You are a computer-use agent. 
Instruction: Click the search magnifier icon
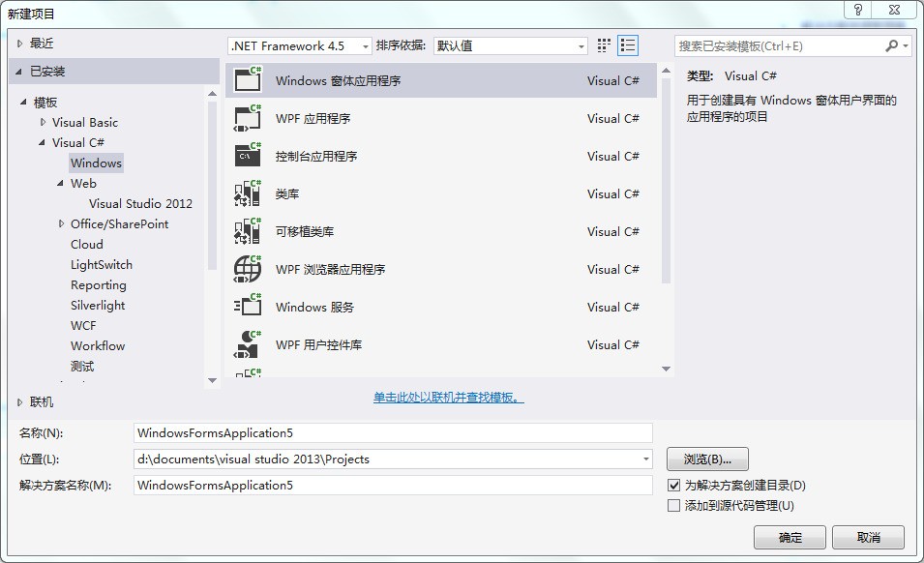tap(891, 44)
